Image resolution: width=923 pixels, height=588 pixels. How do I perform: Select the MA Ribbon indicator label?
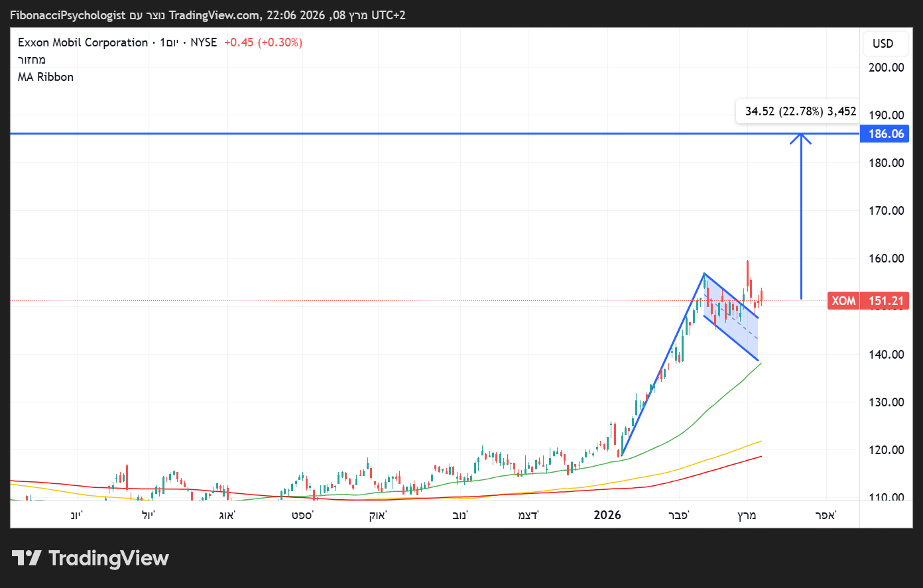pyautogui.click(x=46, y=77)
